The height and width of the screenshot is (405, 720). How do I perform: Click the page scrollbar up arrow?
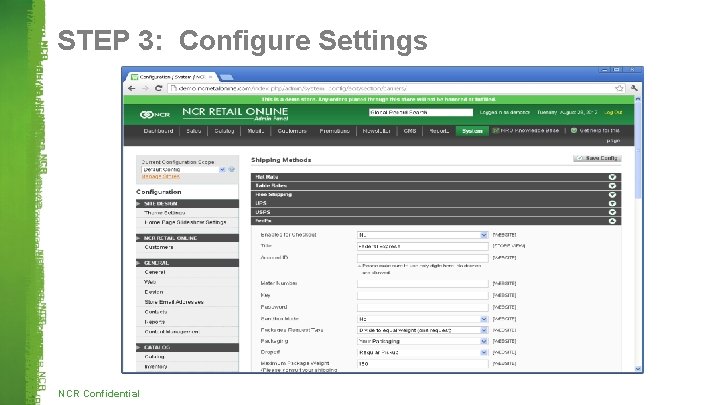pyautogui.click(x=638, y=99)
